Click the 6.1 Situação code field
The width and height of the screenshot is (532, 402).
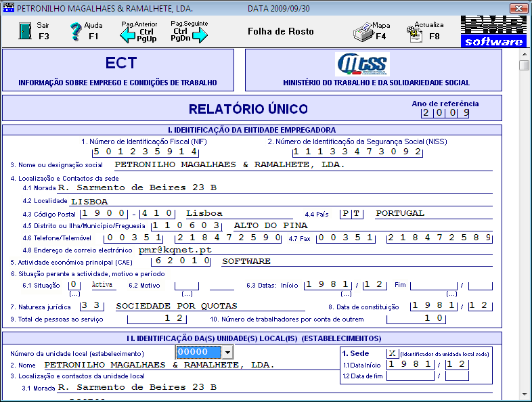tap(74, 285)
